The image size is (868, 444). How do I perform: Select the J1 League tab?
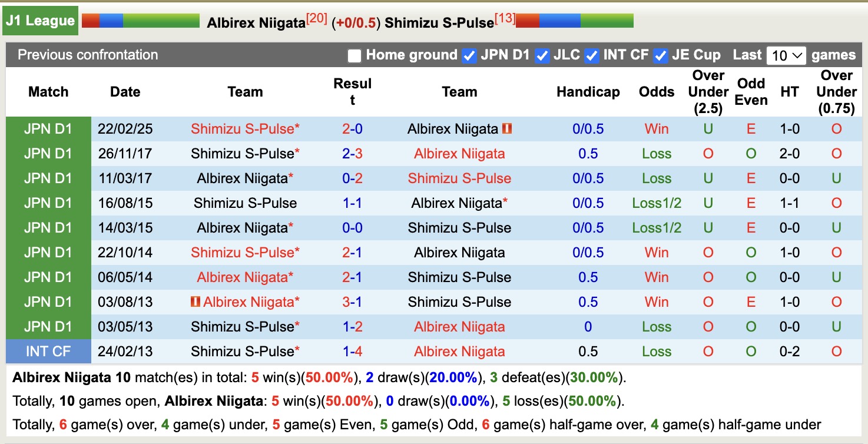pyautogui.click(x=39, y=19)
